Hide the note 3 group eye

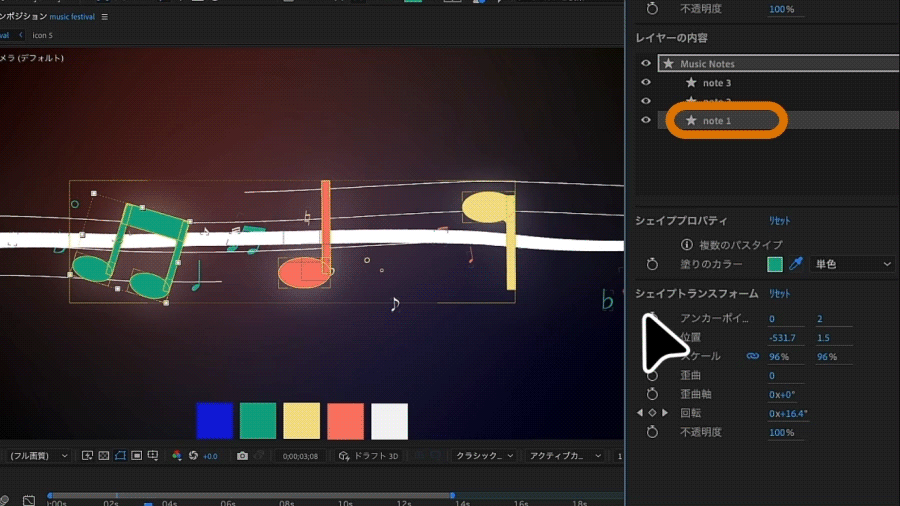(x=646, y=82)
